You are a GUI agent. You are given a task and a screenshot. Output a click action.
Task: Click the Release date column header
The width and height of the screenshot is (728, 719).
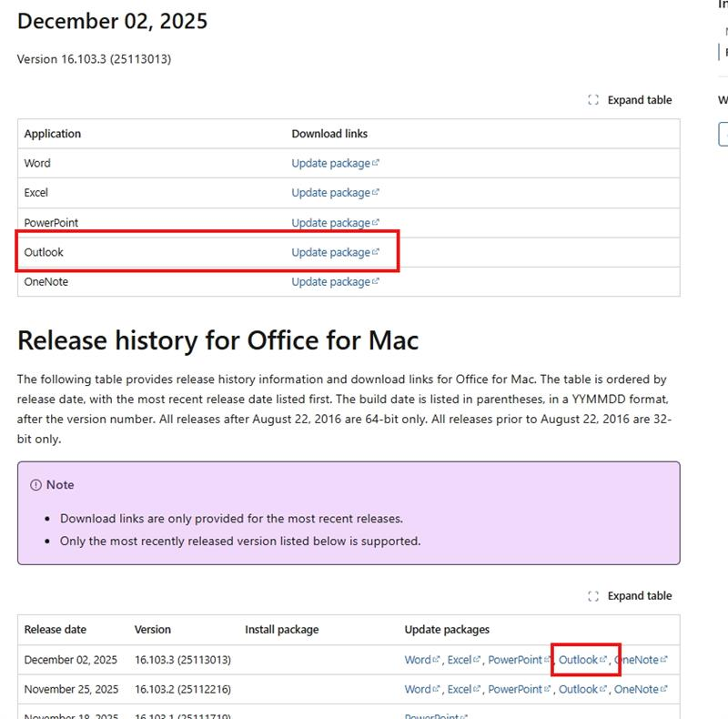(56, 630)
